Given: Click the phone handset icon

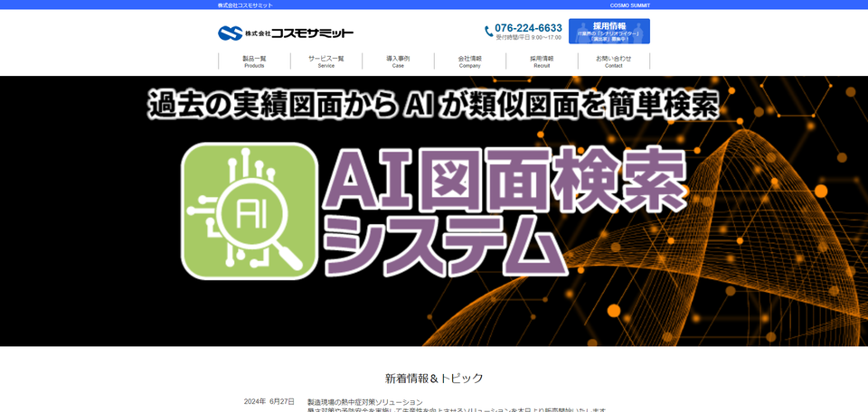Looking at the screenshot, I should pos(489,32).
